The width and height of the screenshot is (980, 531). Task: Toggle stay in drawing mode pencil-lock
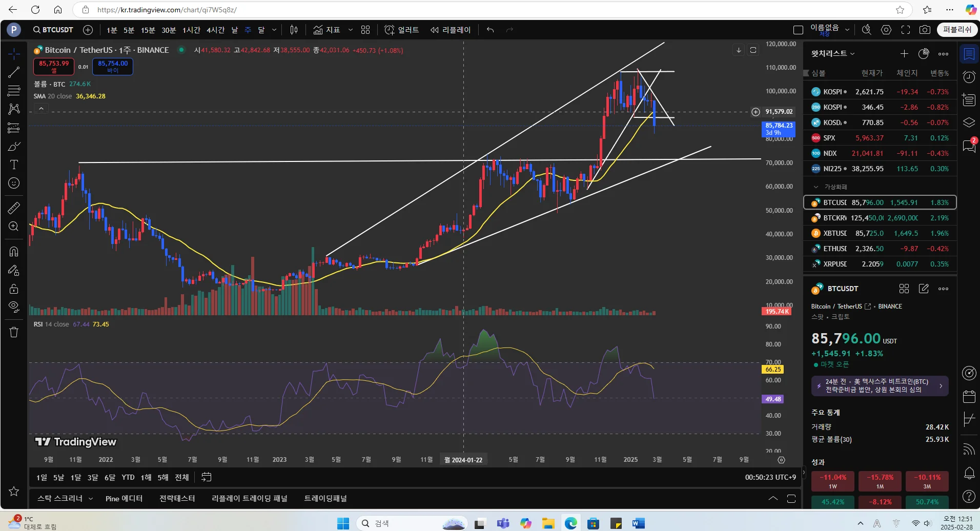(x=14, y=270)
